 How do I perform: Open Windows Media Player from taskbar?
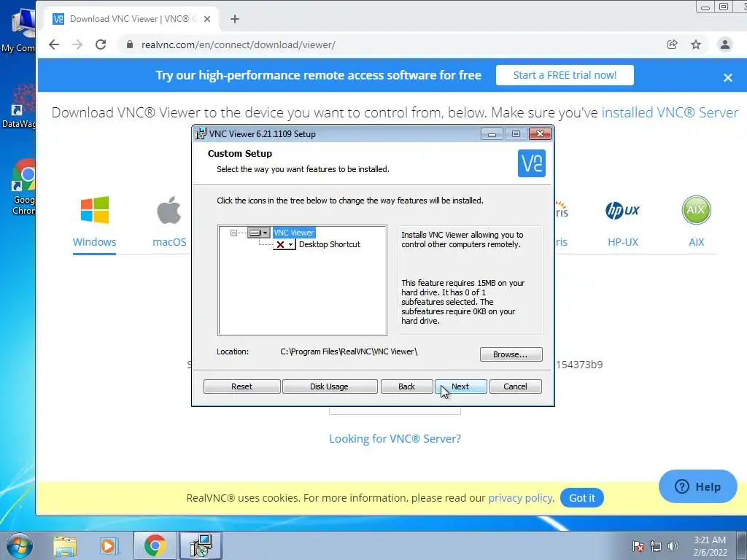point(109,545)
